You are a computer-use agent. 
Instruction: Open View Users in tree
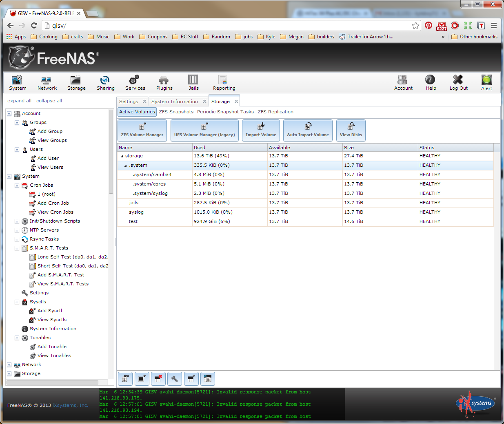pos(50,167)
